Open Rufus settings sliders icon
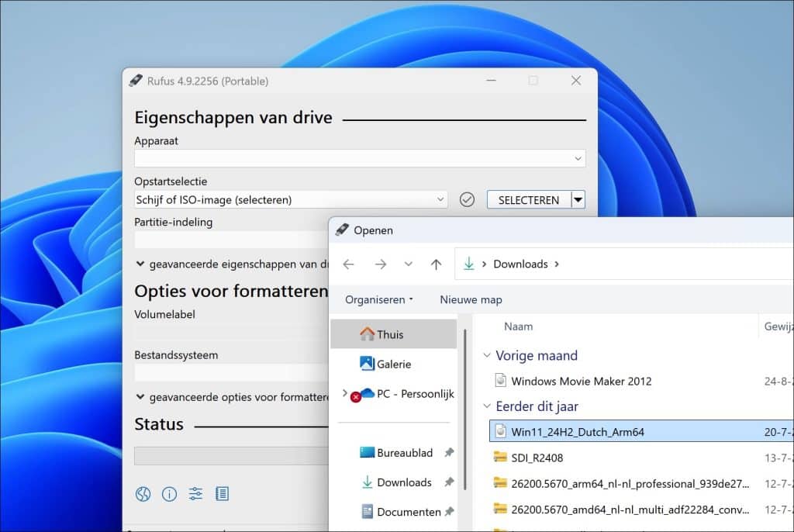 pyautogui.click(x=195, y=493)
